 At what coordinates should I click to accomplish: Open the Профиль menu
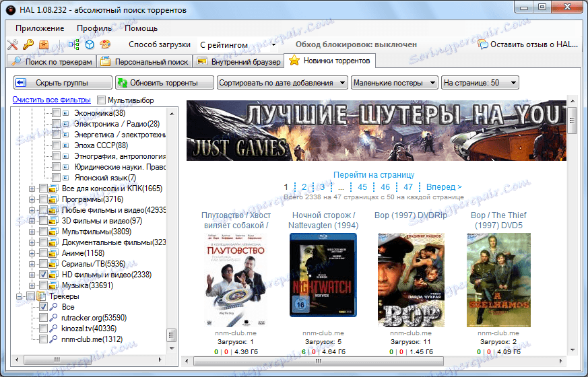click(94, 28)
